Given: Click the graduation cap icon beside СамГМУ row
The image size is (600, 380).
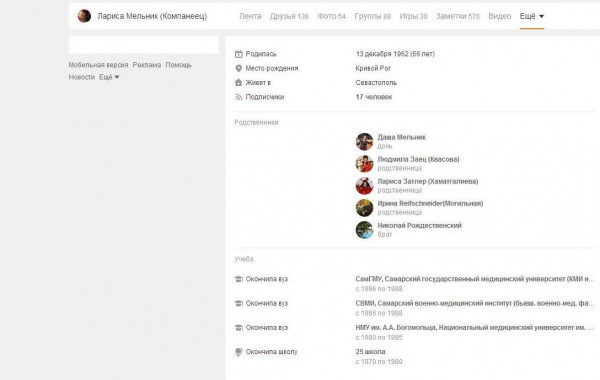Looking at the screenshot, I should [x=238, y=279].
